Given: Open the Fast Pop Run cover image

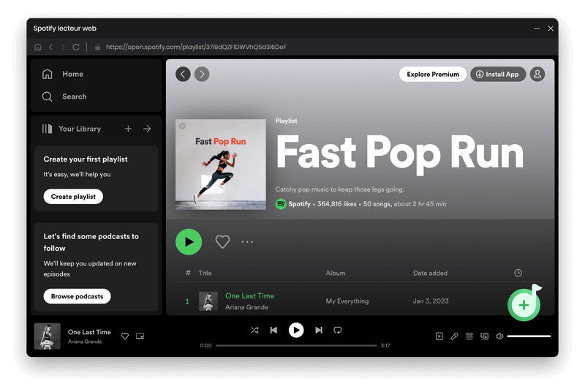Looking at the screenshot, I should (221, 165).
